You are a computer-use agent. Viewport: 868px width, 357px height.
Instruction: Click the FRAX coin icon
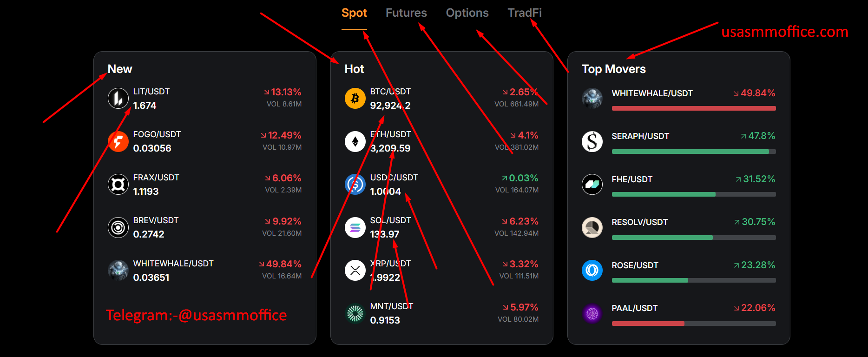coord(118,185)
